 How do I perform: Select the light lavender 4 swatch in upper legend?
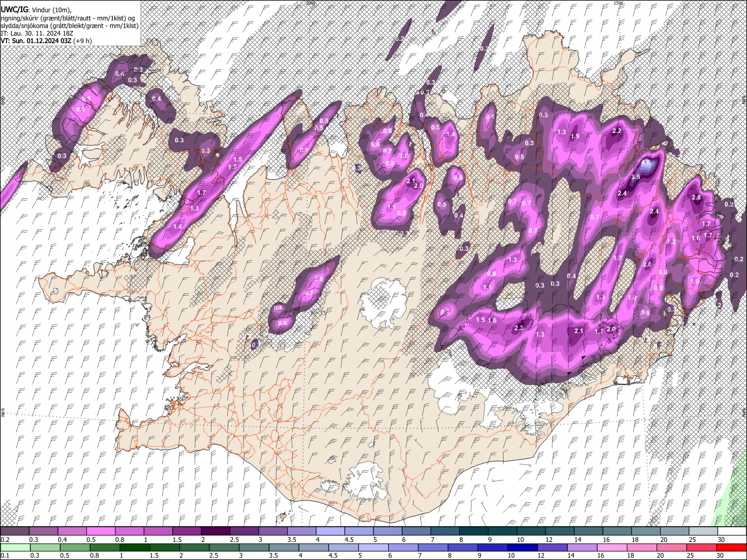(330, 531)
